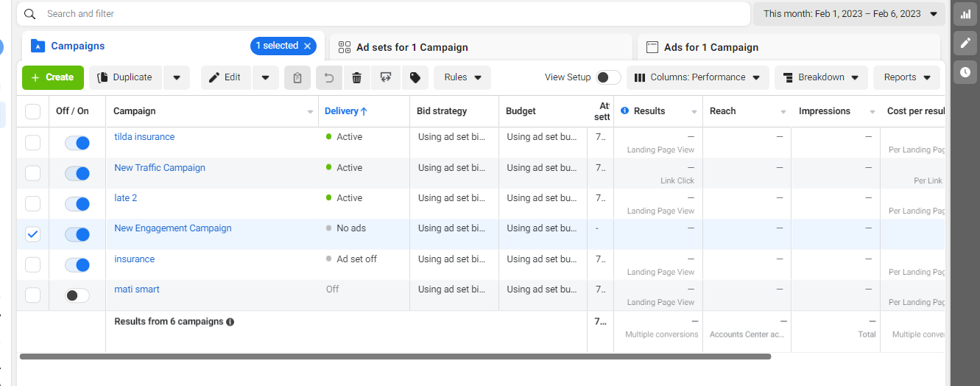Click the Bid strategy column header
Viewport: 980px width, 386px height.
tap(442, 111)
